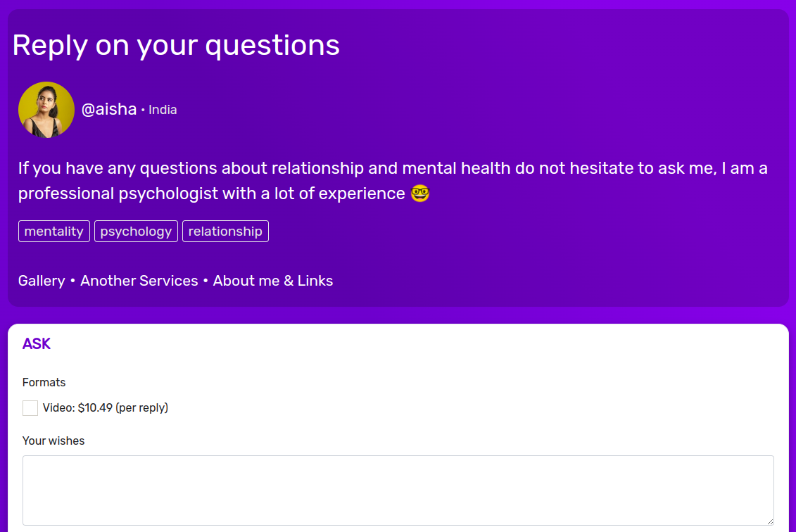Open About me & Links section
796x532 pixels.
(273, 281)
